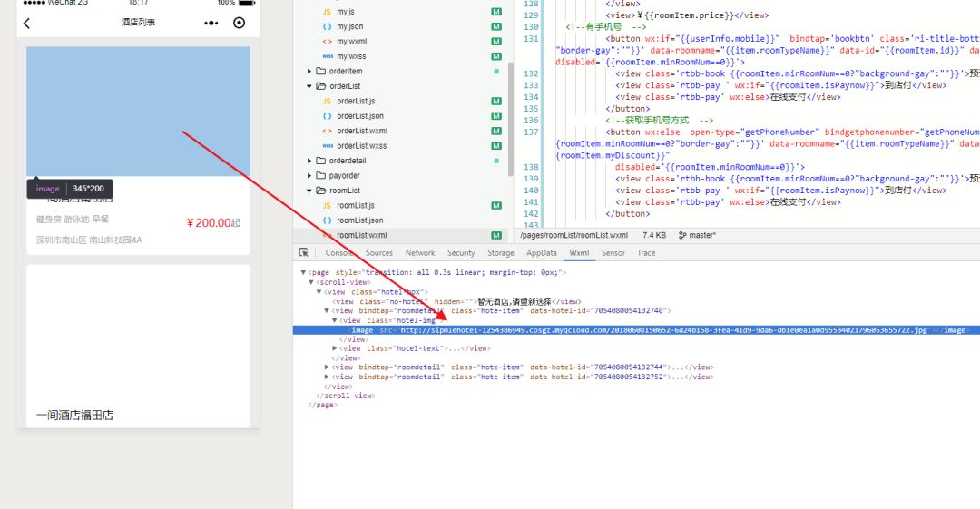Switch to the AppData tab

click(541, 252)
